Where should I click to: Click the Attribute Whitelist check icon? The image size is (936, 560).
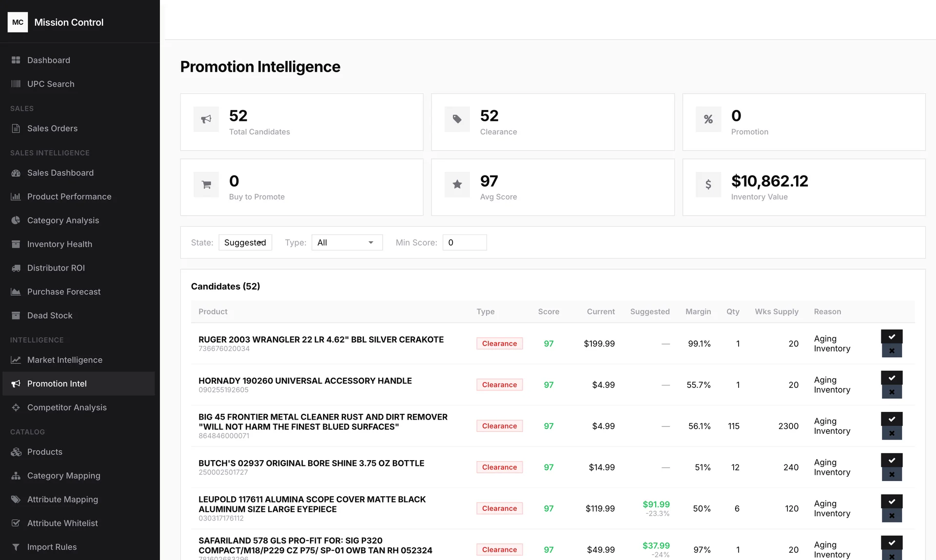[16, 523]
